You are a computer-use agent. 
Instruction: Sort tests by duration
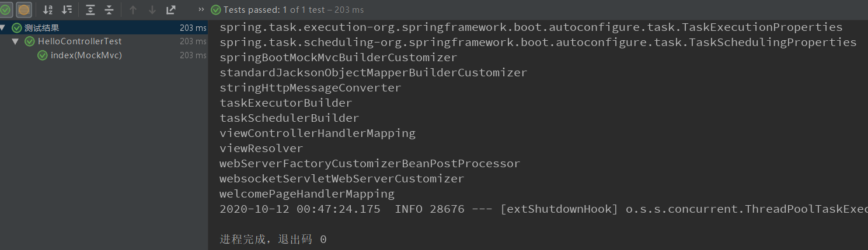point(67,9)
